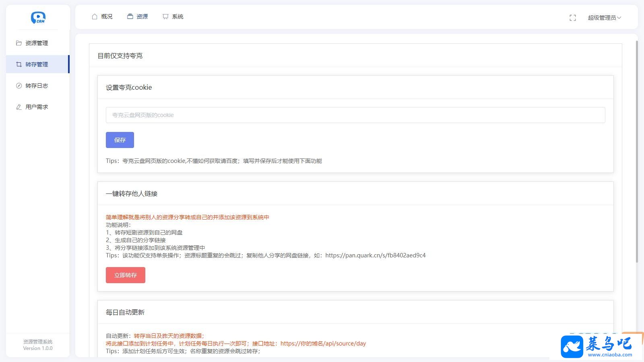The width and height of the screenshot is (644, 362).
Task: Click the 功能说明 label
Action: [x=118, y=225]
